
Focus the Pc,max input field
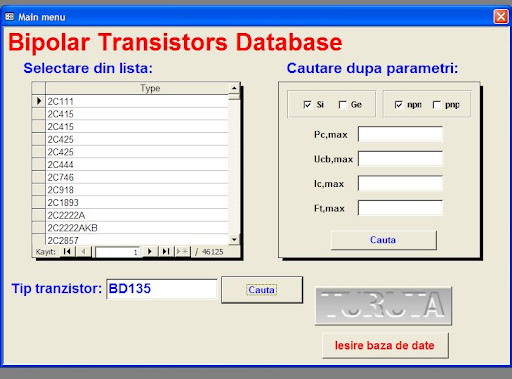click(x=400, y=134)
